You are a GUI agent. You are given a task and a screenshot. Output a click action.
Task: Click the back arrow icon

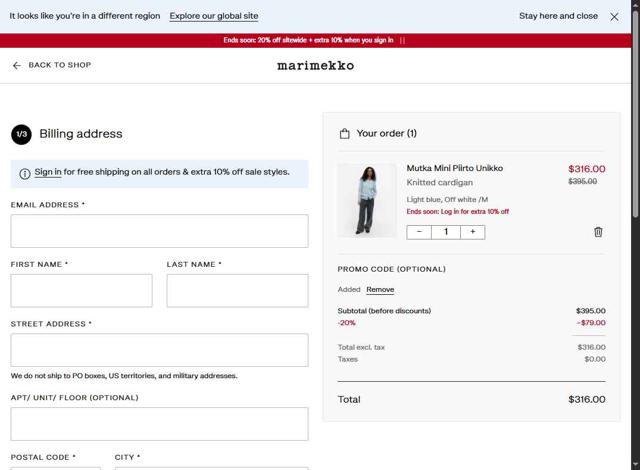(x=17, y=65)
